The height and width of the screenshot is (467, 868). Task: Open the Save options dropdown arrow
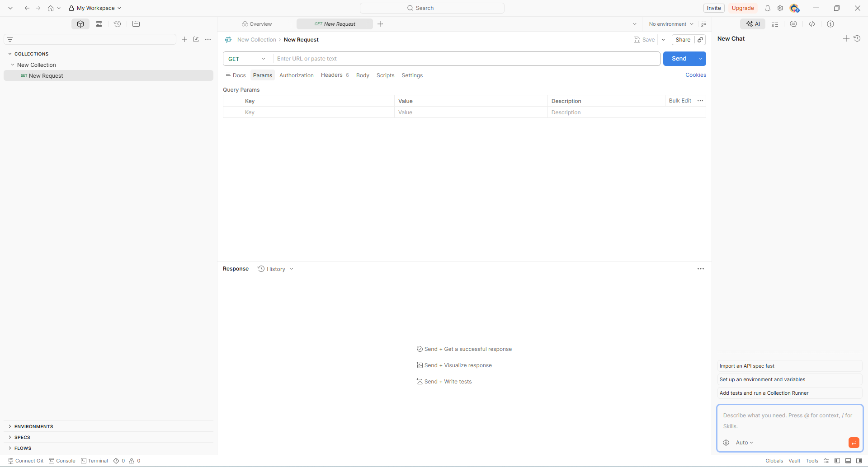click(x=663, y=40)
